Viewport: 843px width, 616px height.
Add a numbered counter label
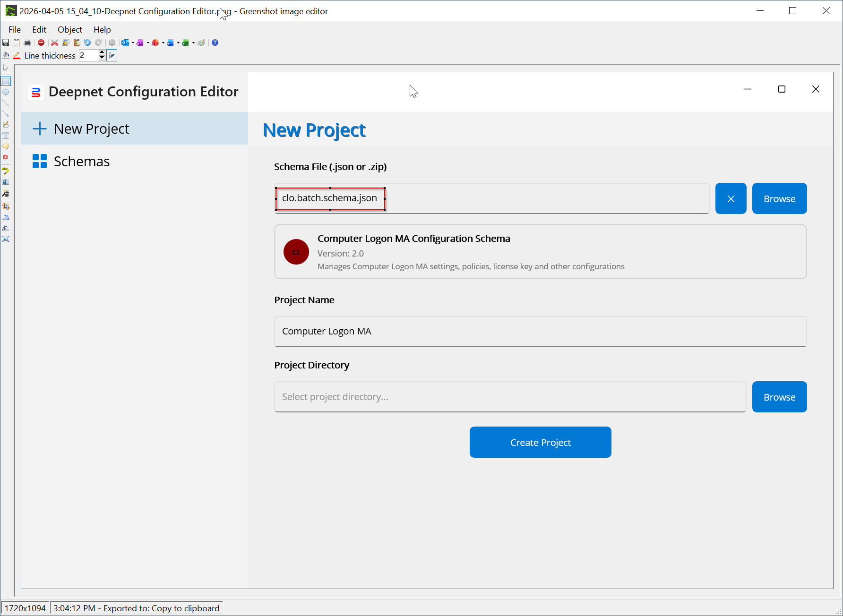[x=6, y=157]
